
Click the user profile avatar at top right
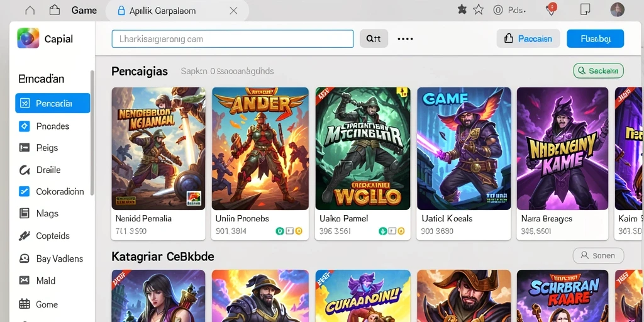(x=618, y=9)
